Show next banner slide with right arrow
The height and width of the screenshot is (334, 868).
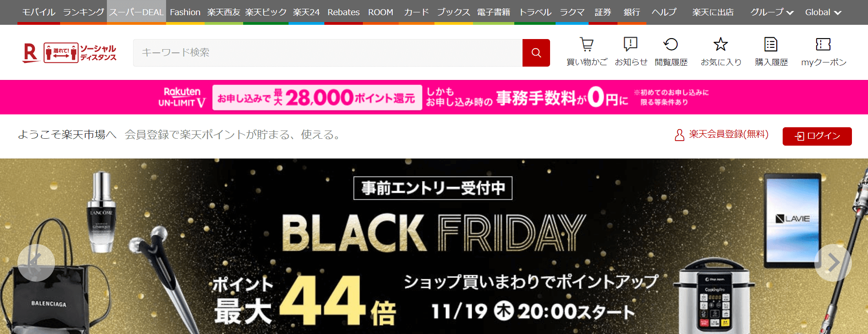(833, 263)
